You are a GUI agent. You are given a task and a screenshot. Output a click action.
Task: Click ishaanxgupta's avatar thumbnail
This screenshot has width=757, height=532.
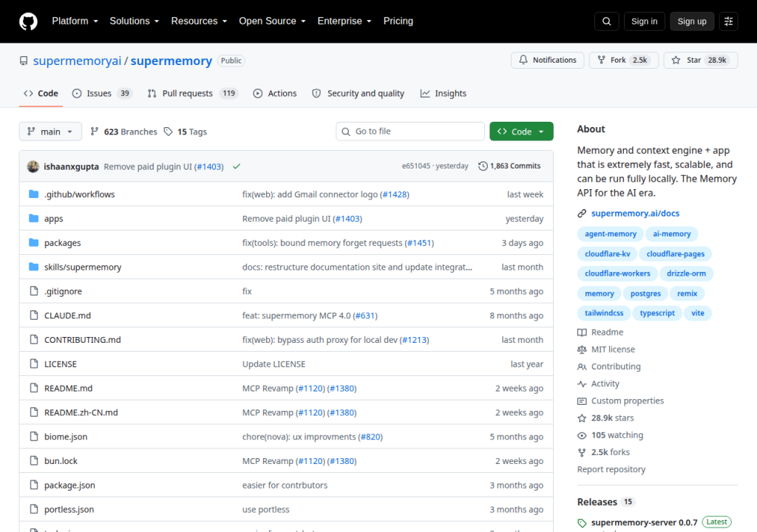(x=33, y=166)
